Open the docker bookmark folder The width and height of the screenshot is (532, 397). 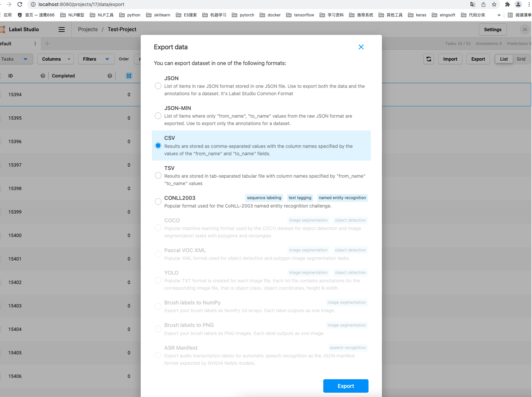(270, 15)
